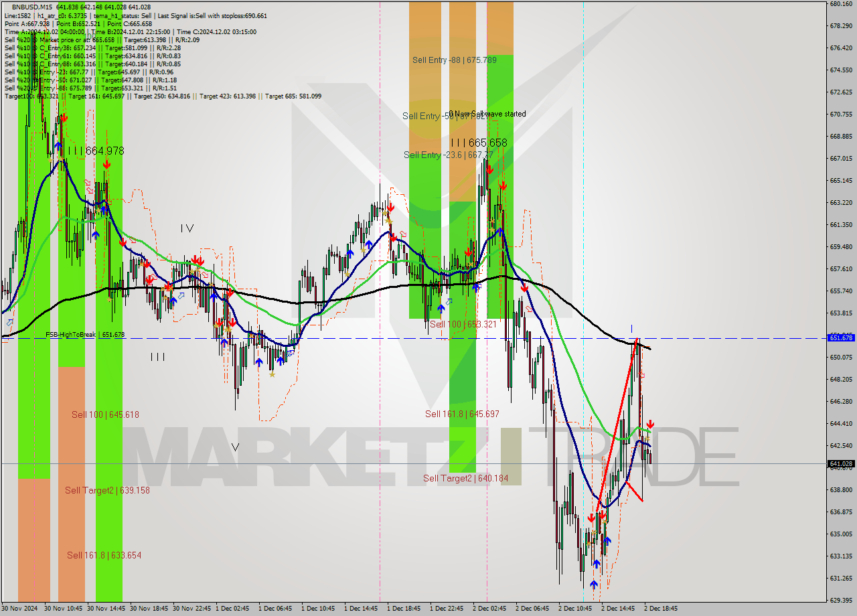
Task: Click the 648.205 price axis label
Action: tap(841, 380)
